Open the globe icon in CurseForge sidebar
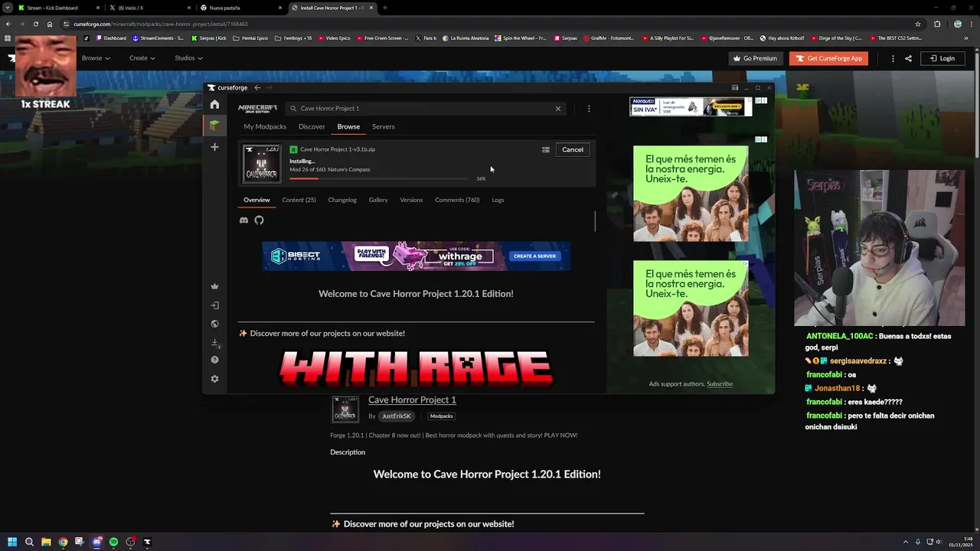This screenshot has height=551, width=980. click(x=214, y=324)
